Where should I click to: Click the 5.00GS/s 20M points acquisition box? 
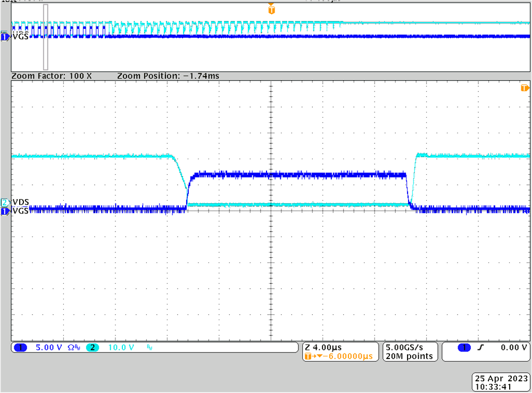click(410, 351)
